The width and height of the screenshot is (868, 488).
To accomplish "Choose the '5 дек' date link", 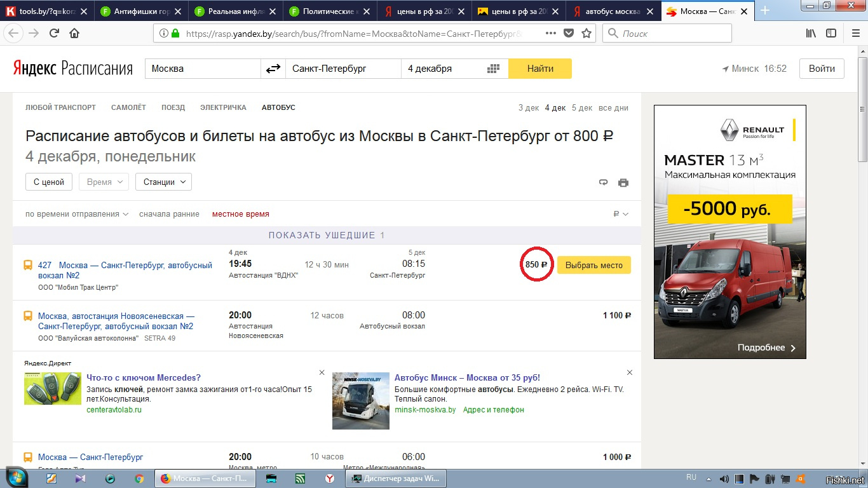I will point(582,108).
